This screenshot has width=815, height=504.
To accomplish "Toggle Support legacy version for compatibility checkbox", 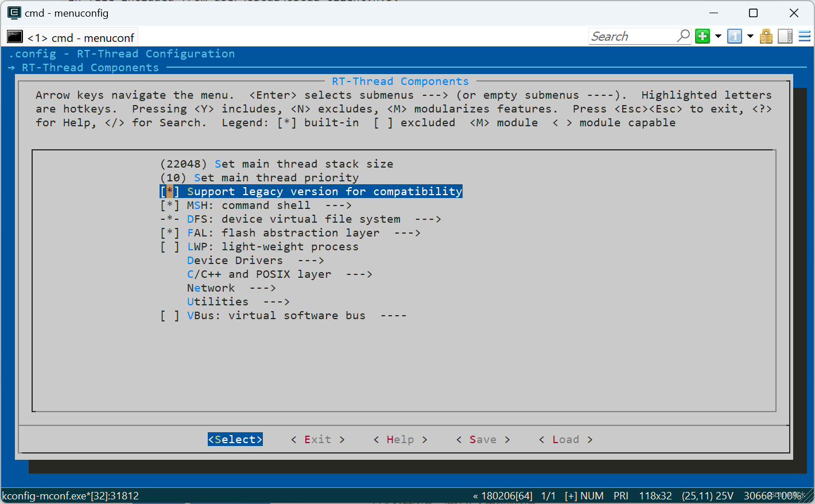I will (170, 191).
